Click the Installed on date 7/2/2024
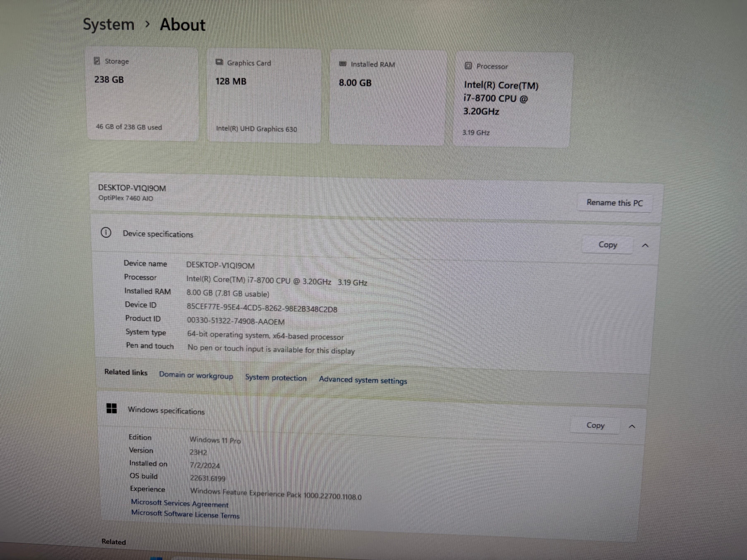The height and width of the screenshot is (560, 747). pos(205,465)
